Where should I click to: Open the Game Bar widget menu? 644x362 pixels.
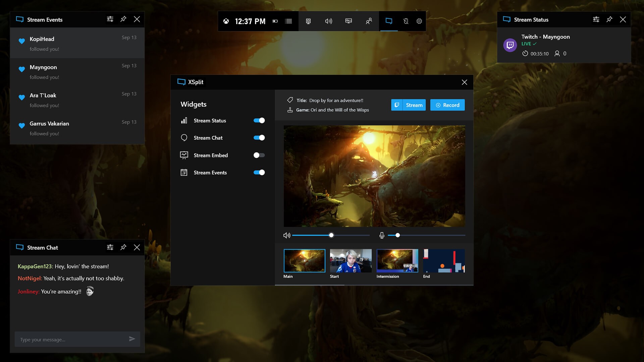click(288, 21)
